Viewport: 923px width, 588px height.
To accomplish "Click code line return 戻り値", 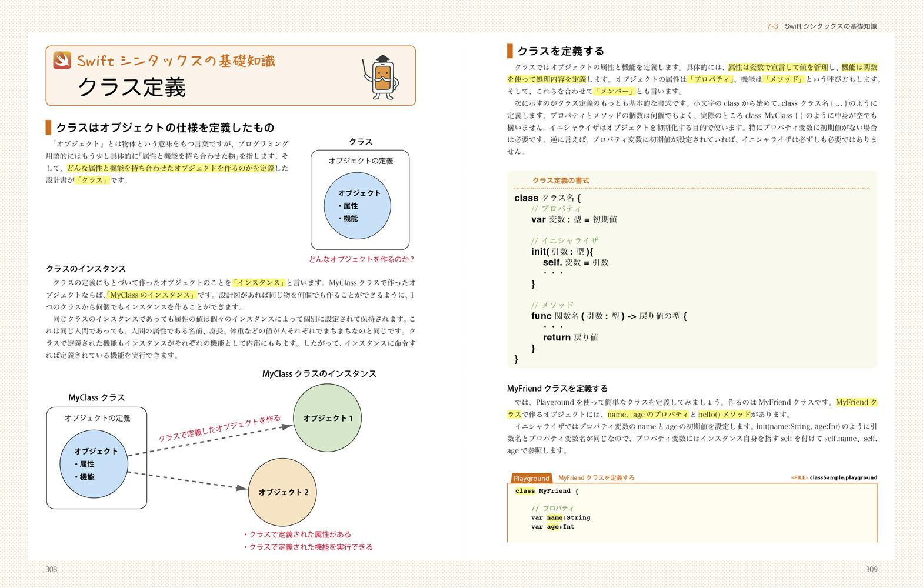I will [x=571, y=338].
